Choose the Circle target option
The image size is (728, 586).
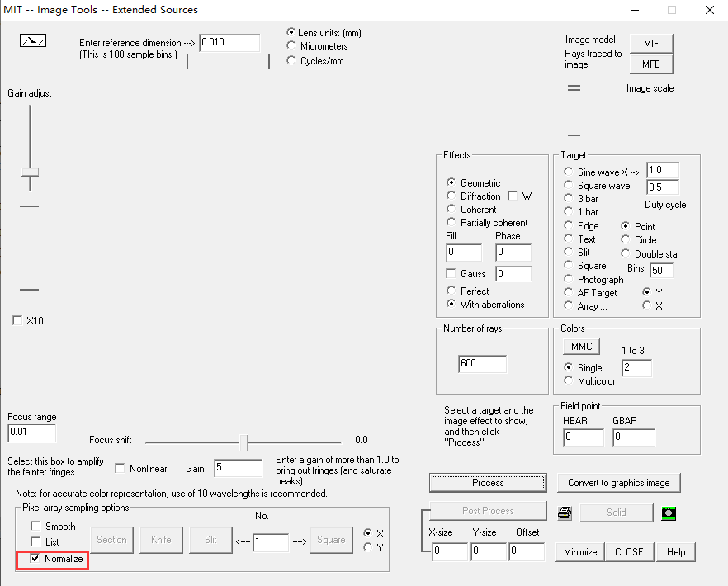(x=626, y=239)
